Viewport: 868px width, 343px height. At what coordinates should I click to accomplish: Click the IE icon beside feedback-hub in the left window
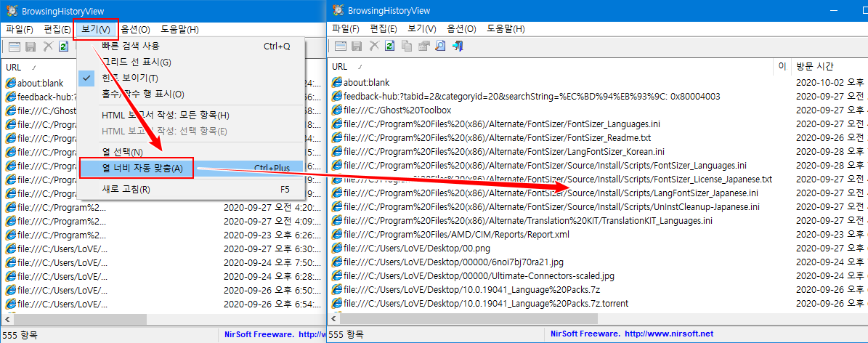(x=10, y=97)
